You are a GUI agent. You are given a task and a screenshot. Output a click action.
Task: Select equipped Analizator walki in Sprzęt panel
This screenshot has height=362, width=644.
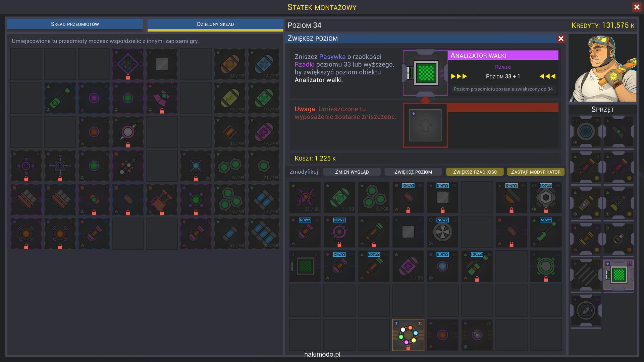tap(618, 275)
